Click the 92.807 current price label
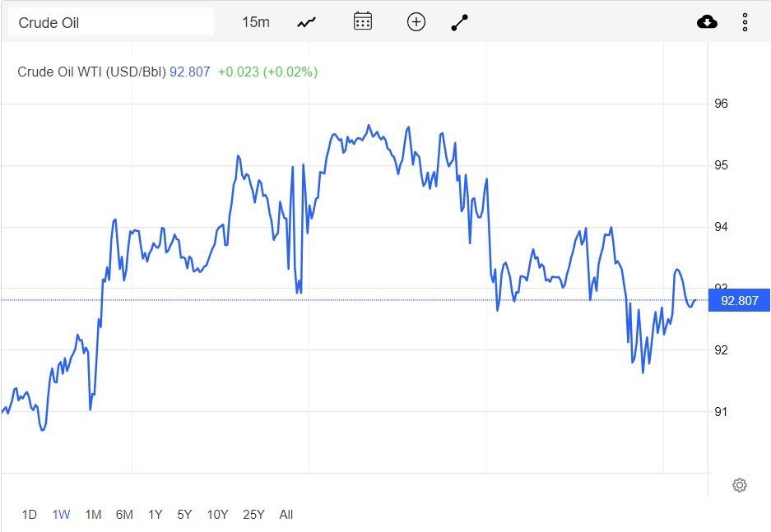This screenshot has height=532, width=771. 738,300
